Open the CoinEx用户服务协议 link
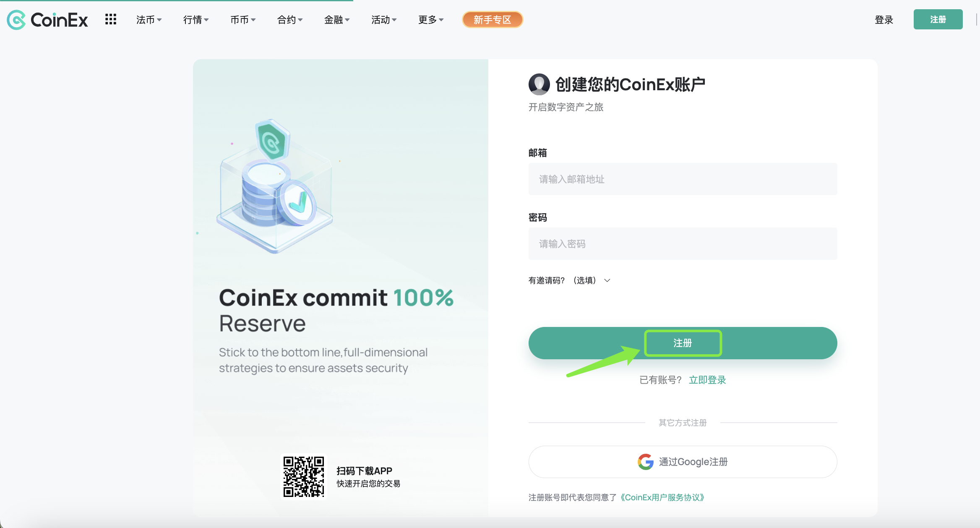Viewport: 980px width, 528px height. (662, 497)
